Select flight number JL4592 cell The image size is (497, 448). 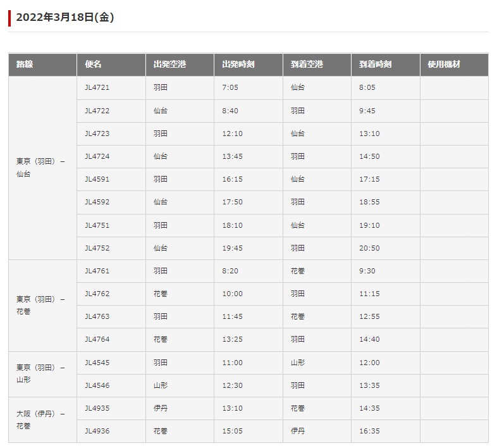[x=111, y=202]
